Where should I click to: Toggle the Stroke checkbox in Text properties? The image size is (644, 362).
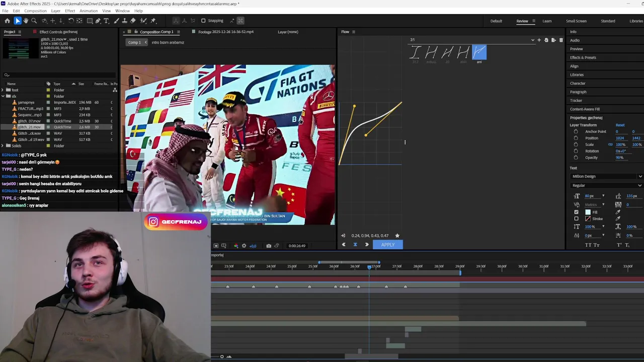577,219
